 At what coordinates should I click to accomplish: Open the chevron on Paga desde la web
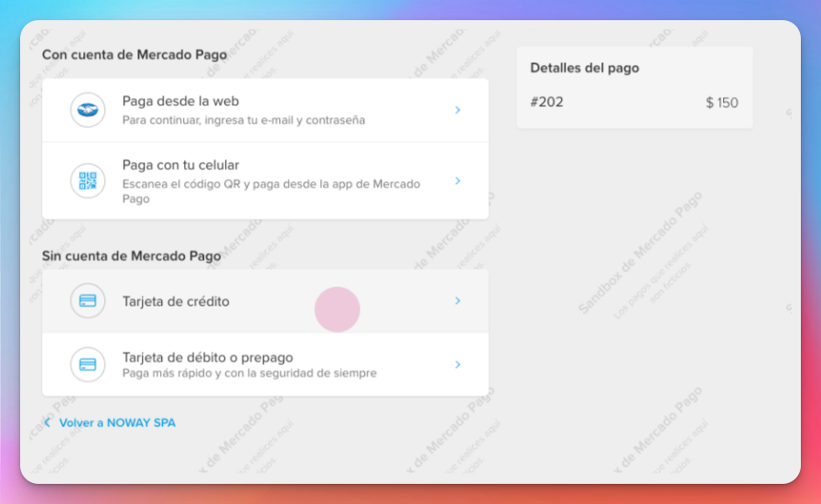[x=458, y=110]
